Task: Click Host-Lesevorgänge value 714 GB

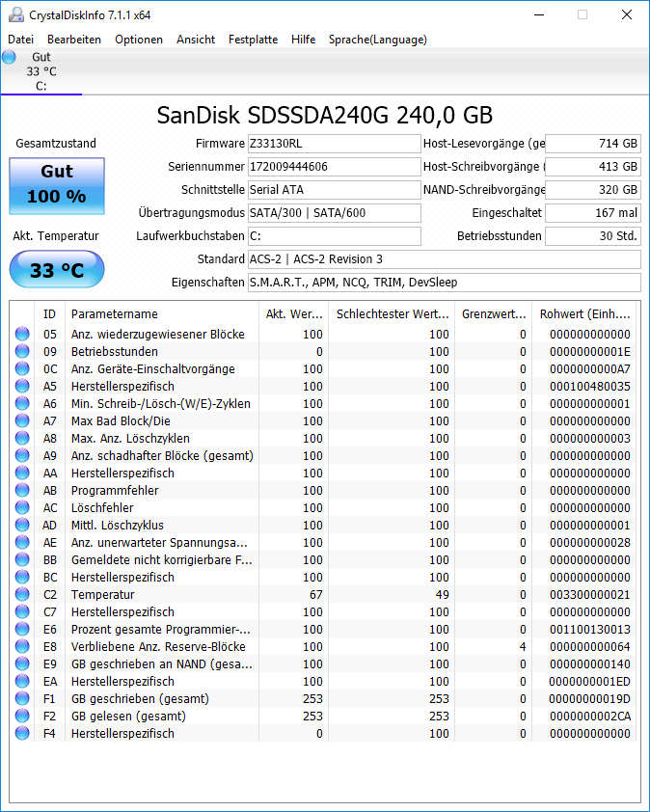Action: click(593, 144)
